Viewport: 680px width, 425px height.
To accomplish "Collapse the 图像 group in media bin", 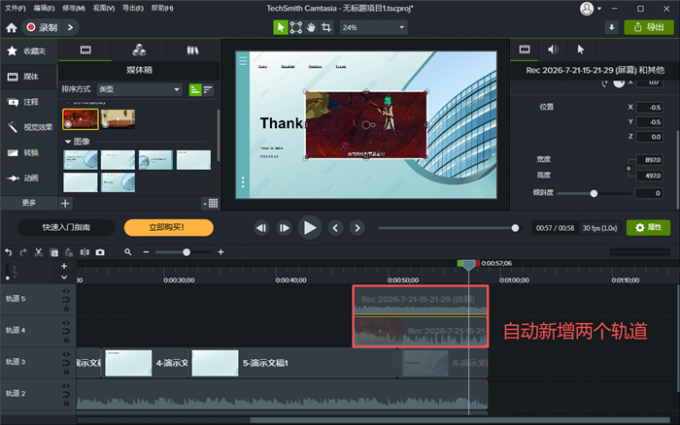I will [68, 141].
